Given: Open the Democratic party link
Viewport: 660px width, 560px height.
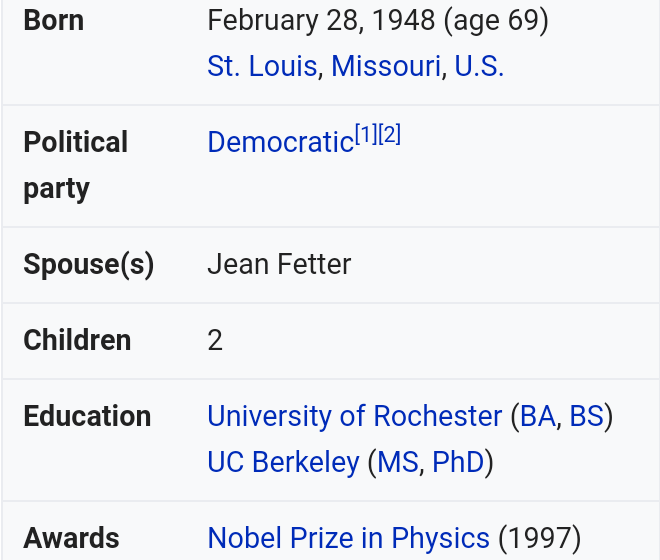Looking at the screenshot, I should (281, 142).
